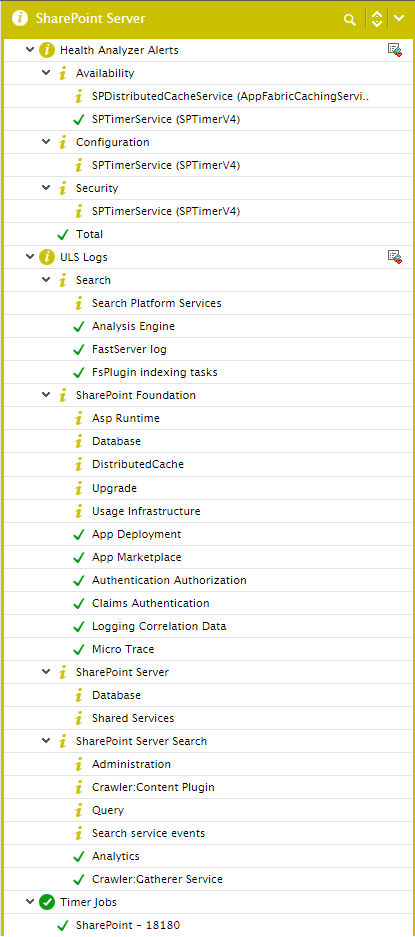Click info icon beside Search Platform Services

click(x=78, y=304)
